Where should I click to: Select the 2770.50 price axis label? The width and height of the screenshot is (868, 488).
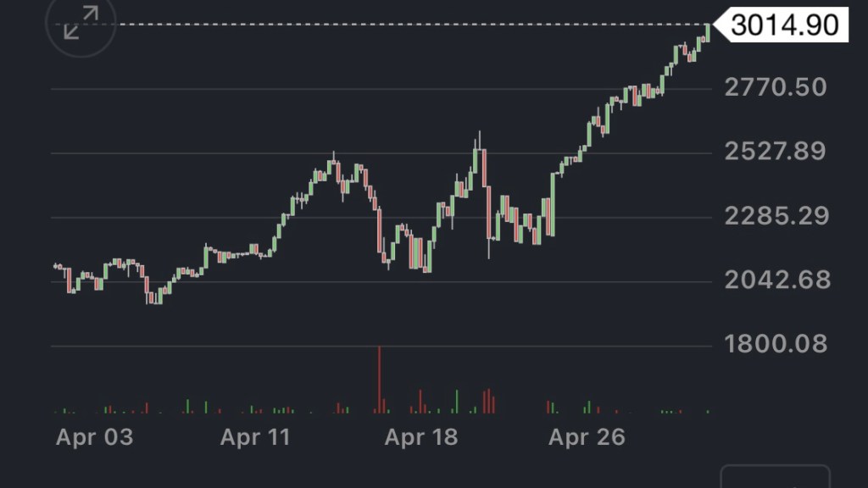(775, 87)
